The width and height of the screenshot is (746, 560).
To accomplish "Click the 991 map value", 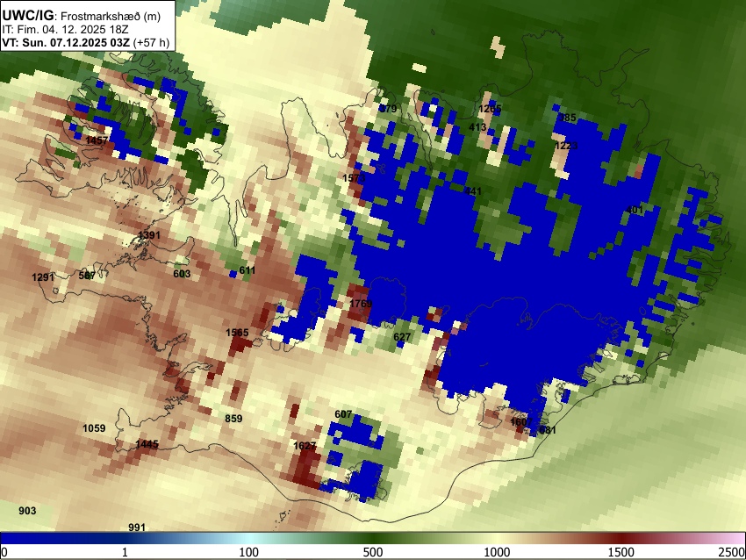I will pos(137,528).
